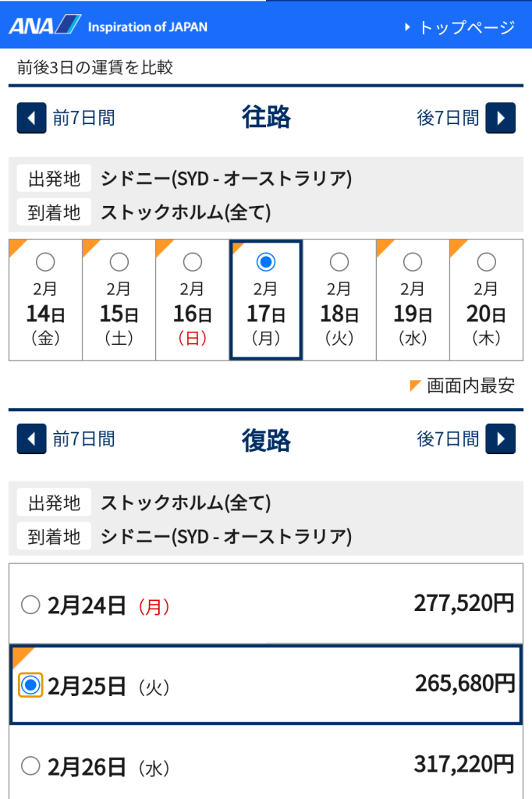Viewport: 532px width, 799px height.
Task: Click return next 7 days arrow icon
Action: tap(500, 439)
